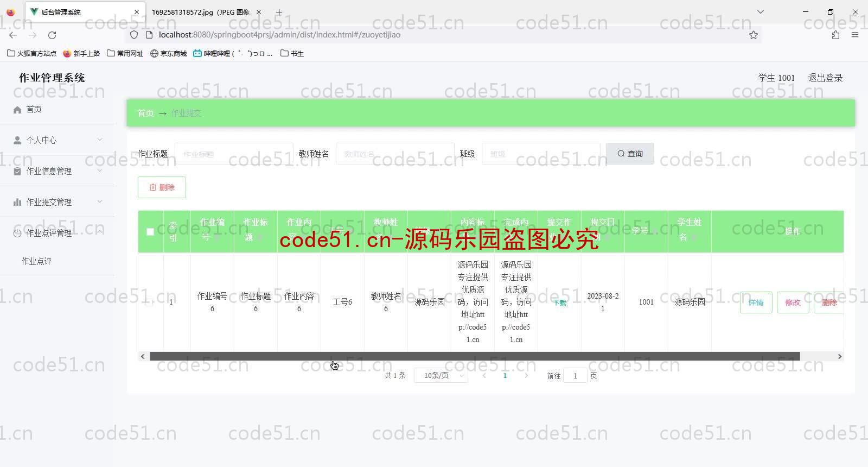Click the 班级 search input
This screenshot has width=868, height=467.
pos(541,154)
